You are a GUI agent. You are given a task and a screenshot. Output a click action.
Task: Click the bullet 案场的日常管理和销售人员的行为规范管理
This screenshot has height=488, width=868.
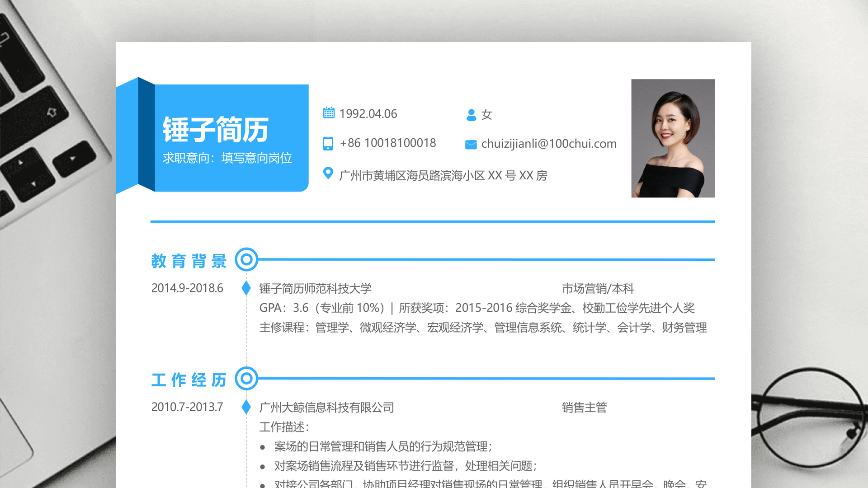coord(383,446)
